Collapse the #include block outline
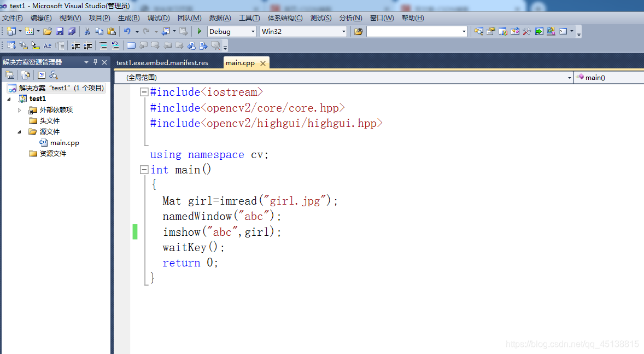 [x=144, y=92]
